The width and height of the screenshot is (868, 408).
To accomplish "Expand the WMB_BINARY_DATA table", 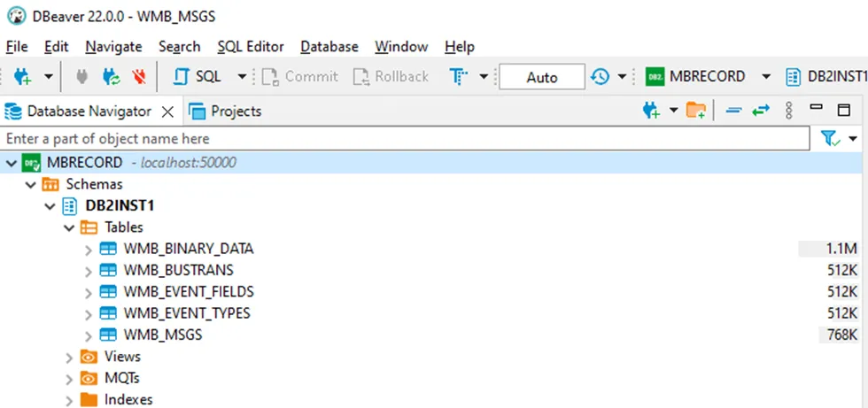I will point(88,250).
